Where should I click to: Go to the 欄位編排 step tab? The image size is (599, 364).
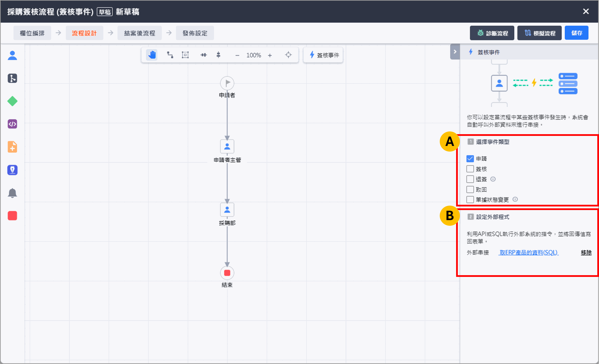point(32,33)
